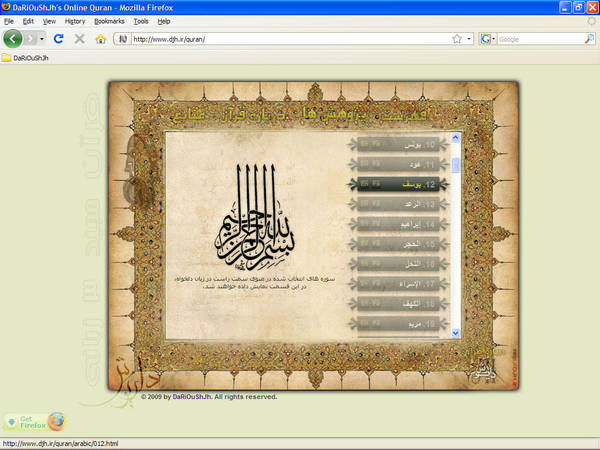600x450 pixels.
Task: Bookmark this page with the star
Action: click(x=457, y=39)
